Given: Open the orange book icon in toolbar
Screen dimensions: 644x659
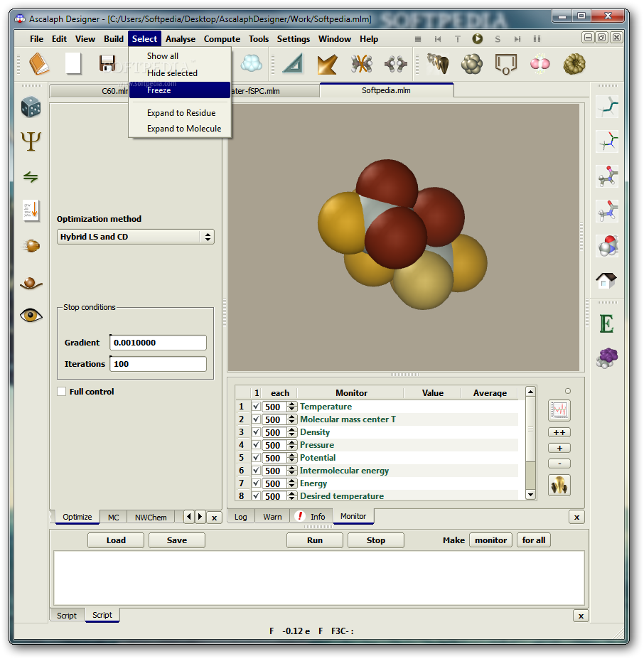Looking at the screenshot, I should (x=38, y=64).
